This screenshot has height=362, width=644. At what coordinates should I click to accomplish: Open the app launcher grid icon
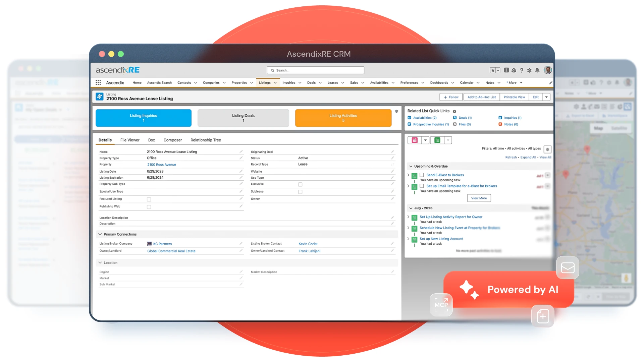pos(98,82)
